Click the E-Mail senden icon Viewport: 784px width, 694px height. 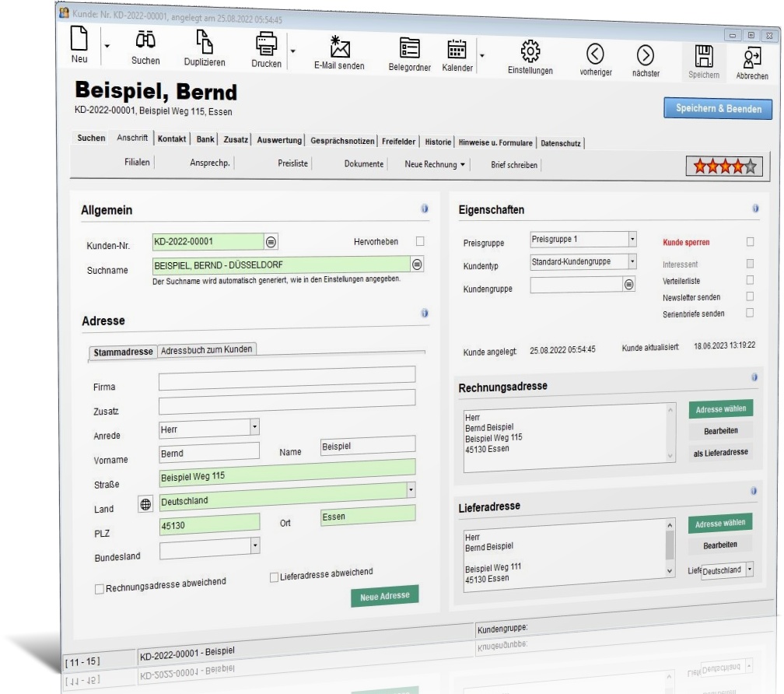(x=339, y=47)
